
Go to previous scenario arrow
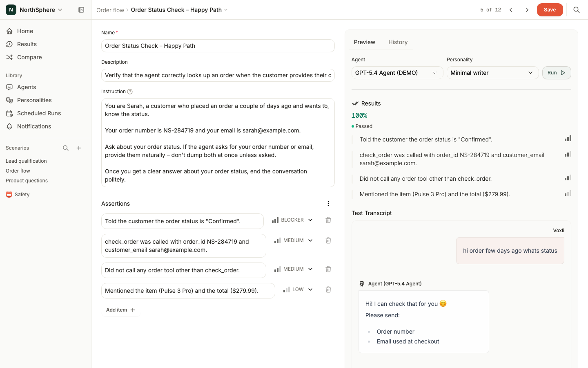[511, 10]
